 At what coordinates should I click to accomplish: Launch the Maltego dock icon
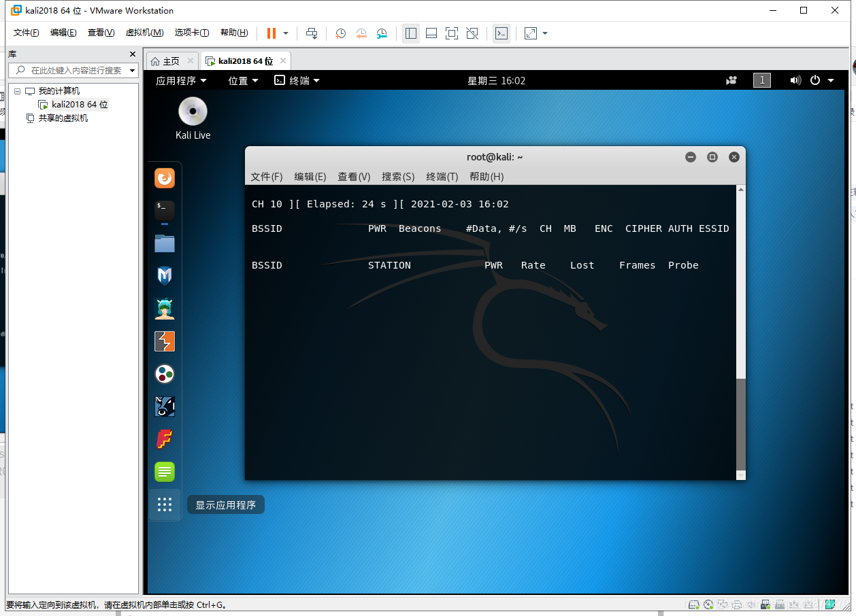click(x=165, y=407)
